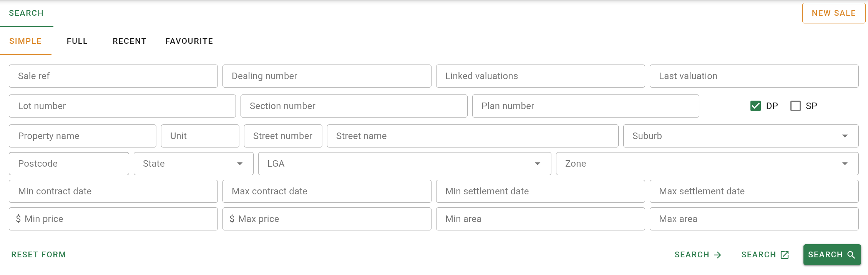Click the Dealing number field
Image resolution: width=868 pixels, height=275 pixels.
coord(327,76)
